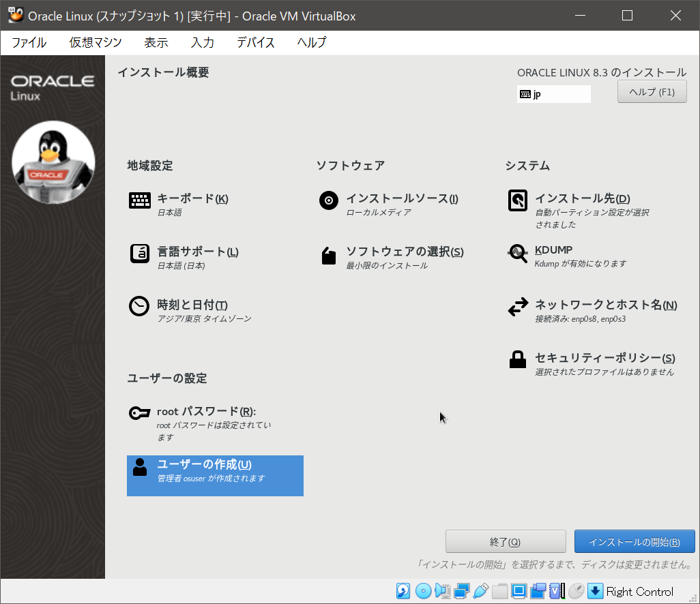Click the ローカルメディア status text
700x604 pixels.
coord(379,212)
